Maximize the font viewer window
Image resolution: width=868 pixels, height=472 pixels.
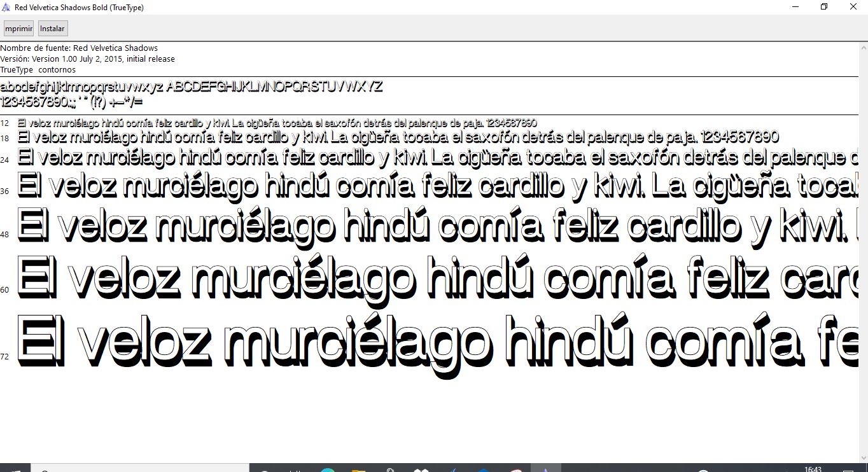click(x=824, y=7)
